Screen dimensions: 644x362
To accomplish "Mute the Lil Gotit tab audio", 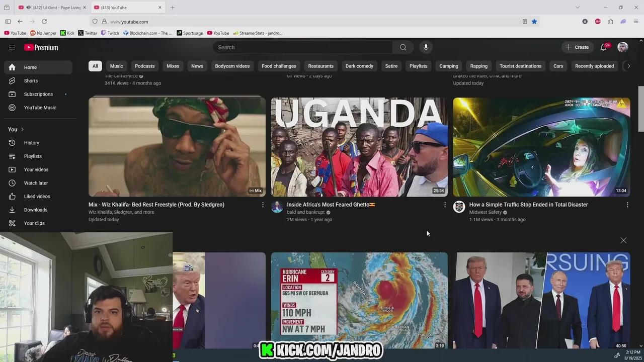I will click(x=28, y=8).
